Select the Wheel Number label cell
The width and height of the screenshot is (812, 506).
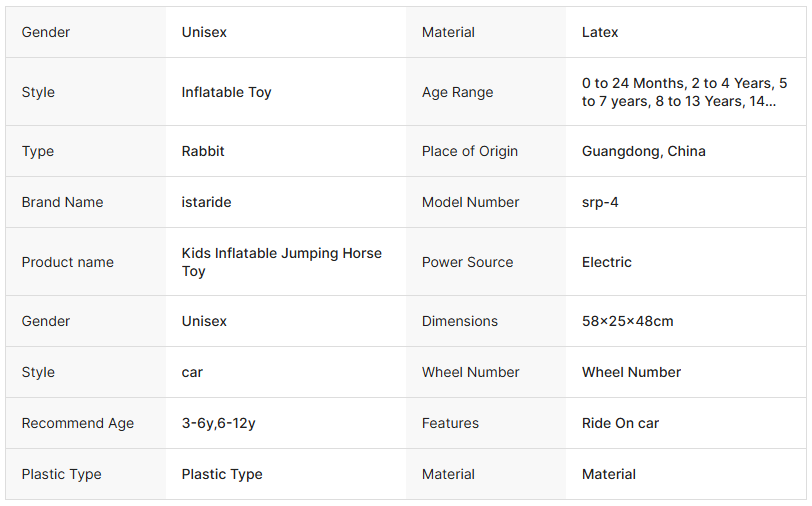click(486, 372)
